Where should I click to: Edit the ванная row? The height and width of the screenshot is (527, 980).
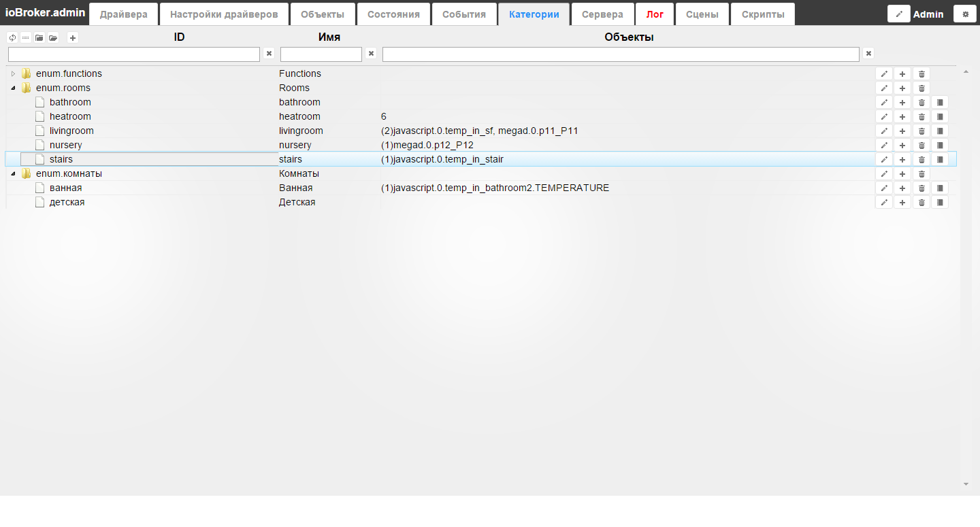point(883,188)
